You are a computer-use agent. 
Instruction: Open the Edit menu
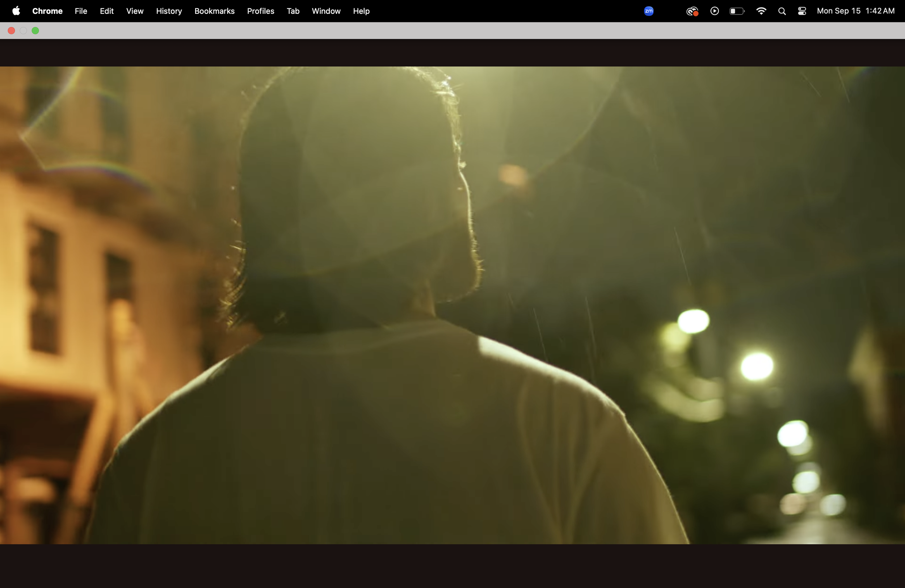coord(106,11)
